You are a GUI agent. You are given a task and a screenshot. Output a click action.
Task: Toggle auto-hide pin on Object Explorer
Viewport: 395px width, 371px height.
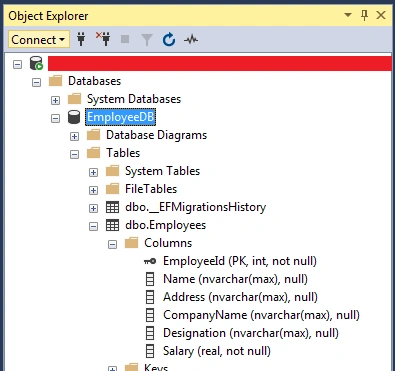pyautogui.click(x=364, y=15)
